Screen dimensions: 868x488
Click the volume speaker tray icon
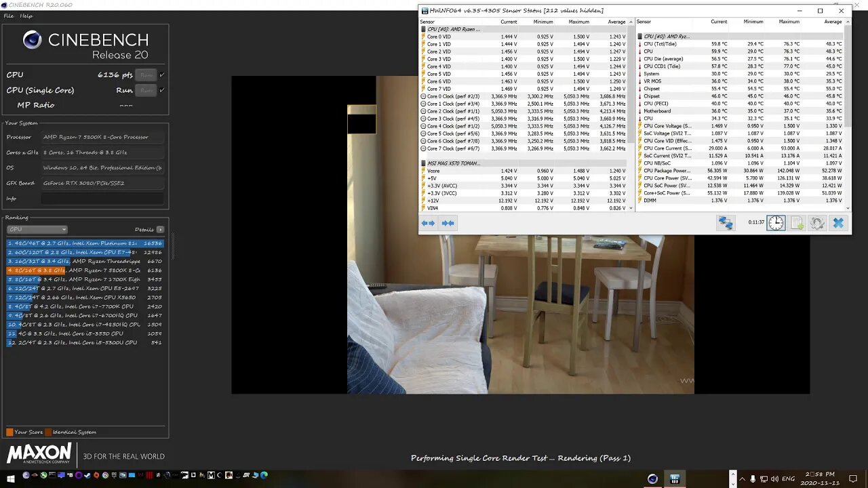click(x=774, y=479)
